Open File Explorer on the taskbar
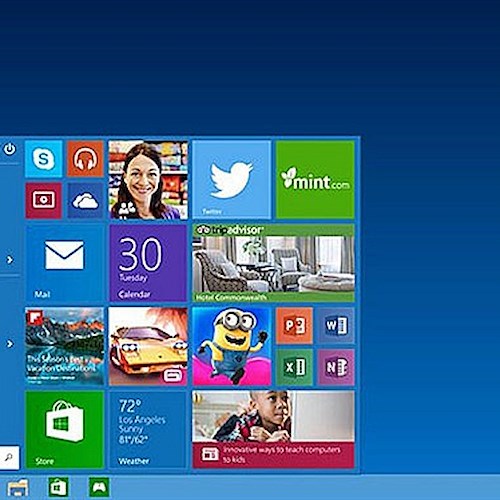Image resolution: width=500 pixels, height=500 pixels. pyautogui.click(x=18, y=488)
